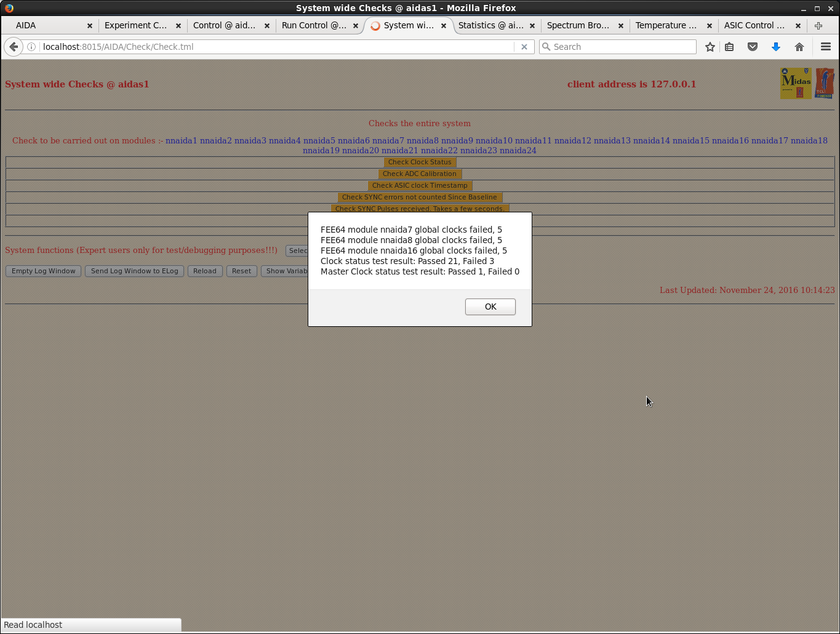
Task: Click the Reset button
Action: (x=241, y=271)
